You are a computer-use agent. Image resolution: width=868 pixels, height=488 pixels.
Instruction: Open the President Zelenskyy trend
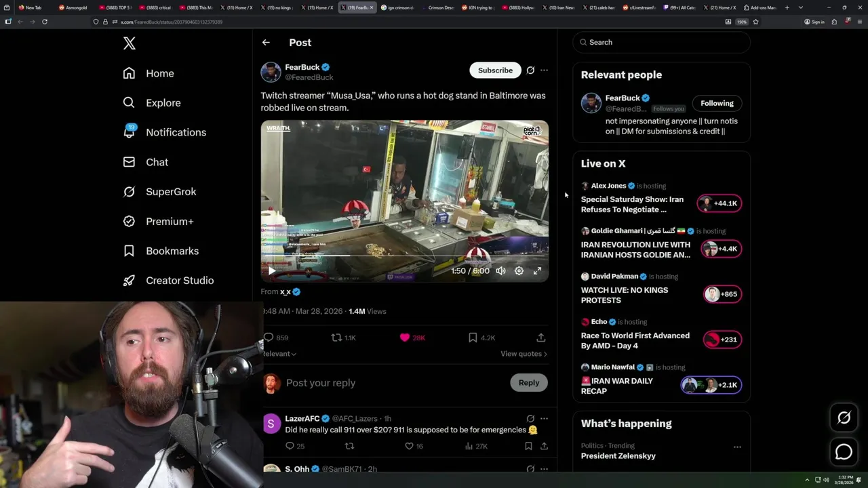click(618, 456)
